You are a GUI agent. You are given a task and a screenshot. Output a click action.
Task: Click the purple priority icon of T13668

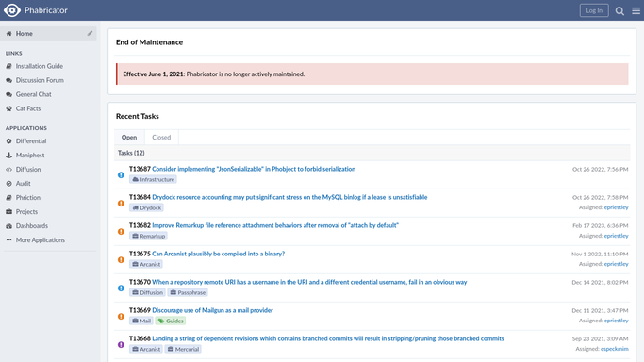pyautogui.click(x=121, y=345)
